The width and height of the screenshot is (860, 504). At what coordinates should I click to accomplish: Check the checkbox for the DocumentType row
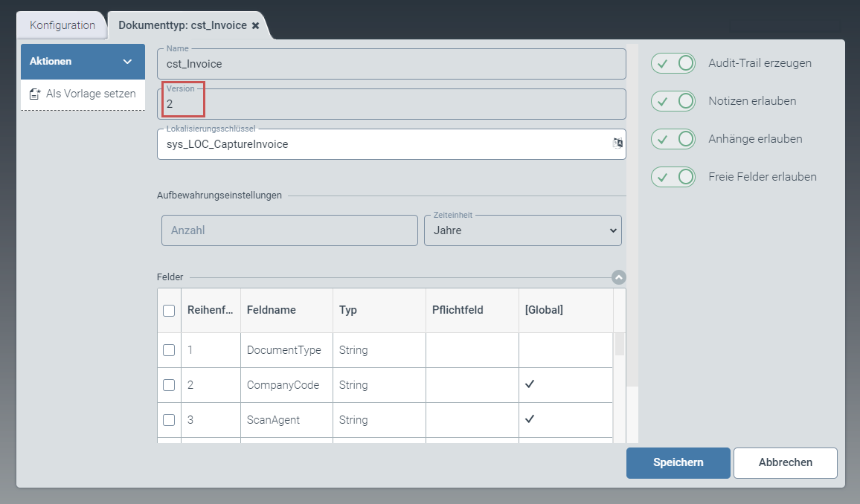point(169,349)
